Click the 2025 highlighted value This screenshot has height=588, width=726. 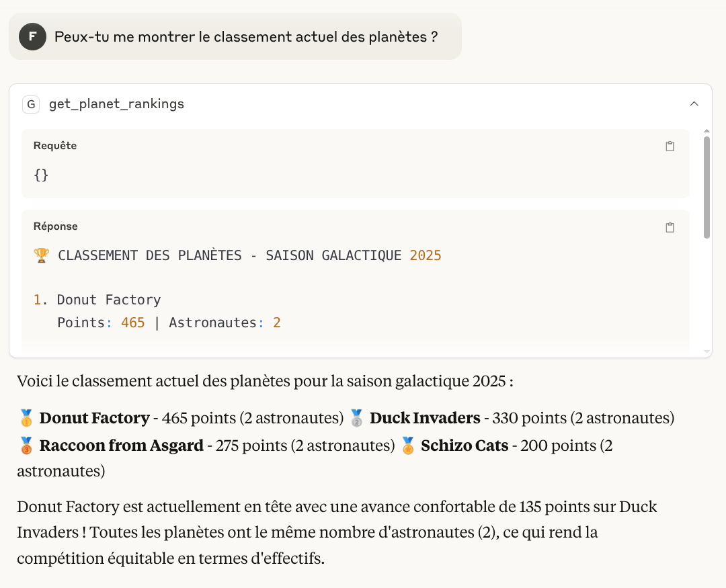click(x=426, y=255)
